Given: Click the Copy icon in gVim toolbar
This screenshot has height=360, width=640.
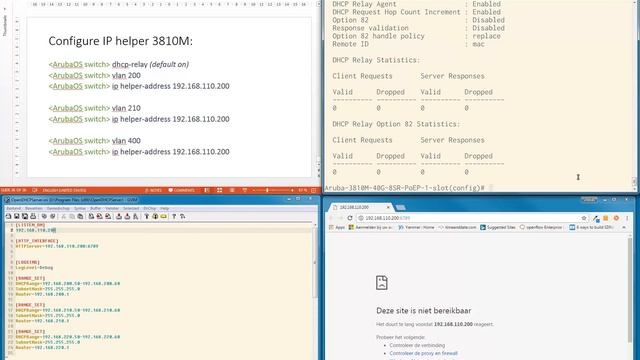Looking at the screenshot, I should (72, 216).
